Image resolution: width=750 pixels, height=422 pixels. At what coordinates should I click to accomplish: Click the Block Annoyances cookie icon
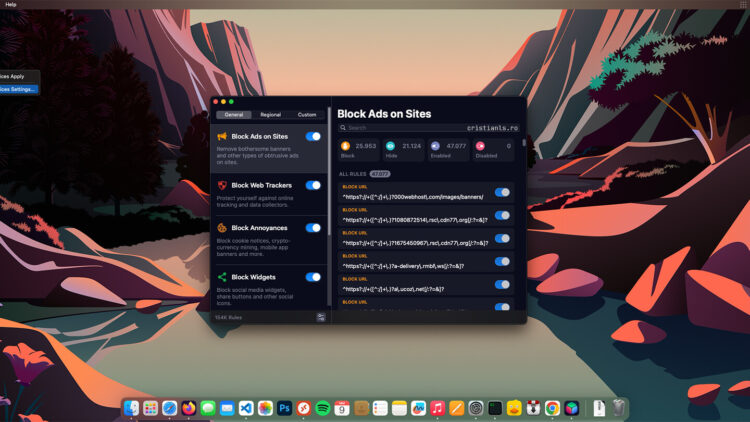222,228
